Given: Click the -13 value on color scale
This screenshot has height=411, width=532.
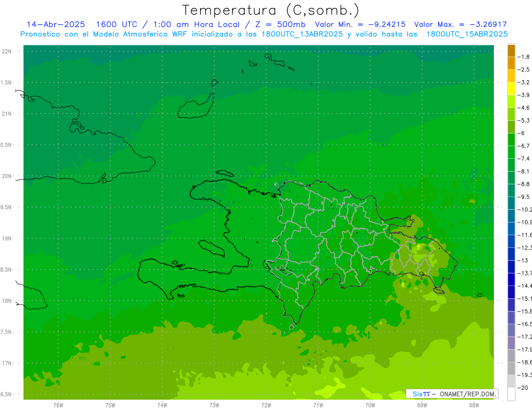Looking at the screenshot, I should [x=523, y=260].
